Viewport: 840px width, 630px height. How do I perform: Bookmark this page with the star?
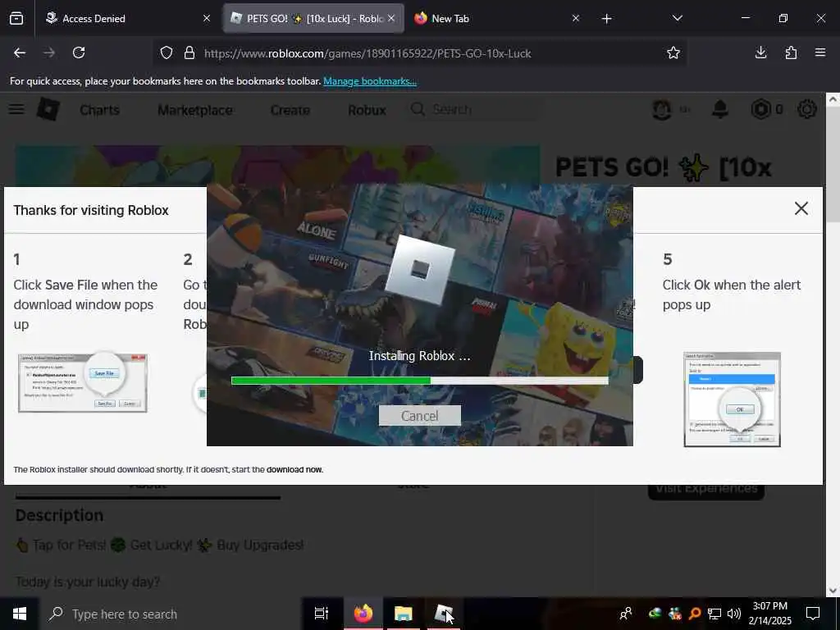pyautogui.click(x=673, y=52)
